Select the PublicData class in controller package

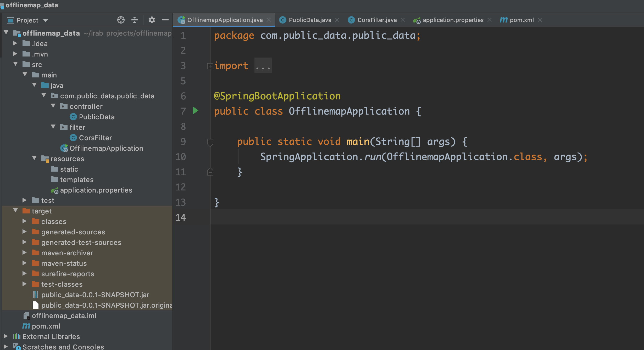tap(96, 117)
